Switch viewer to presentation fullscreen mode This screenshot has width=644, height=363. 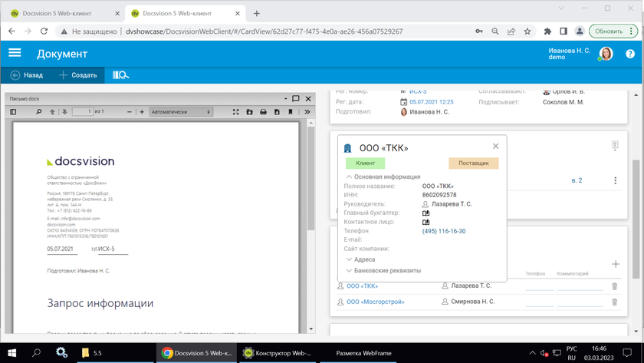point(235,112)
